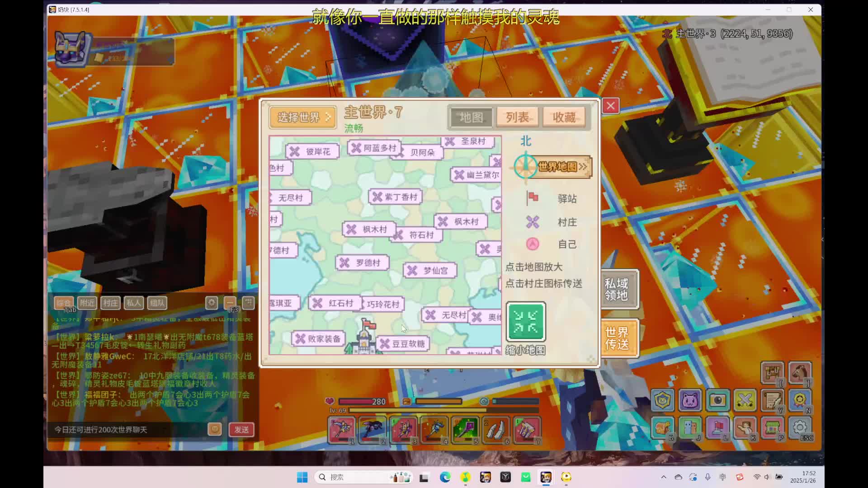Switch the map panel to 列表 view
Image resolution: width=868 pixels, height=488 pixels.
click(x=518, y=117)
